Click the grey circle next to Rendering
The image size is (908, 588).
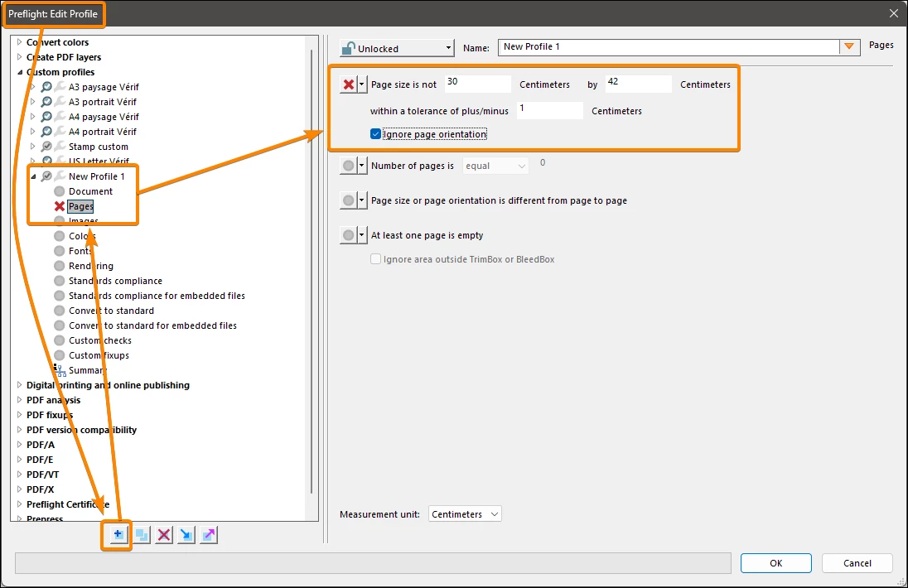coord(59,266)
